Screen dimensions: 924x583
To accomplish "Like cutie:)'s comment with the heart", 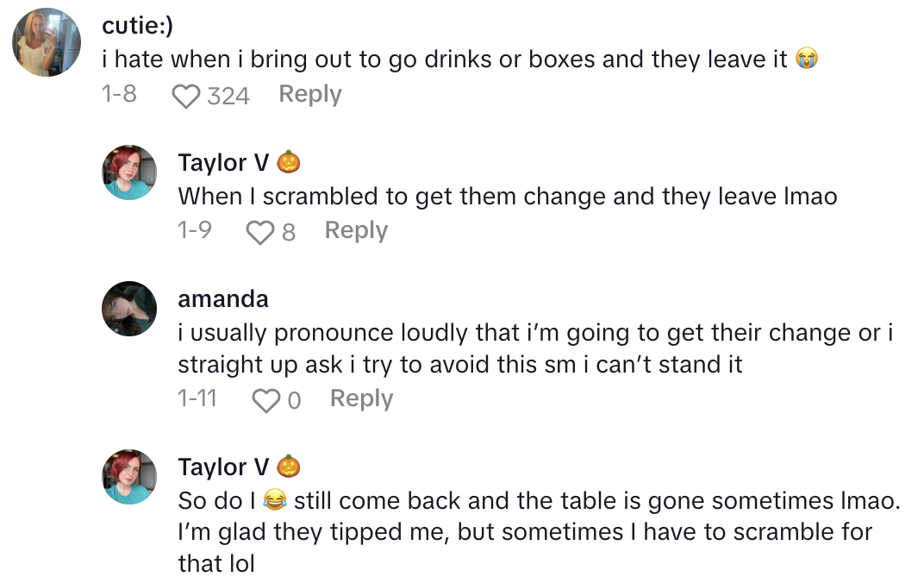I will click(x=185, y=96).
